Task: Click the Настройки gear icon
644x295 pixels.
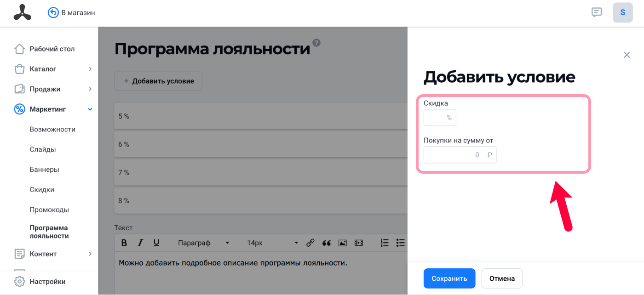Action: 19,282
